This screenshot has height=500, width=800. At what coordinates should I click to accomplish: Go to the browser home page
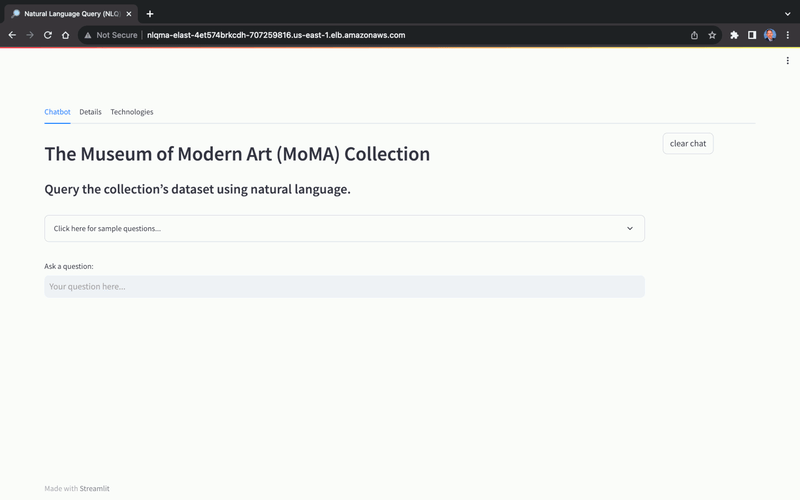tap(65, 35)
